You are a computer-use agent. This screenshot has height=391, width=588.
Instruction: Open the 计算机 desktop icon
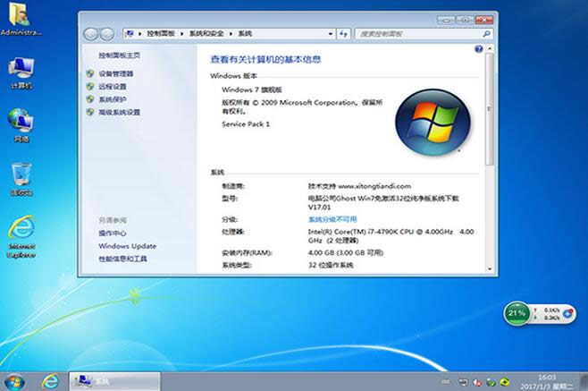21,71
